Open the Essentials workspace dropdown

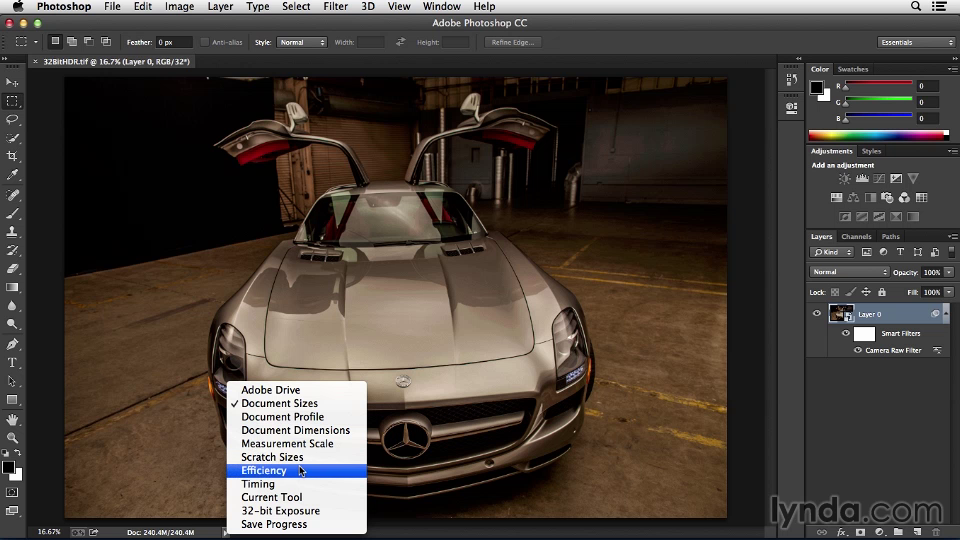(917, 42)
